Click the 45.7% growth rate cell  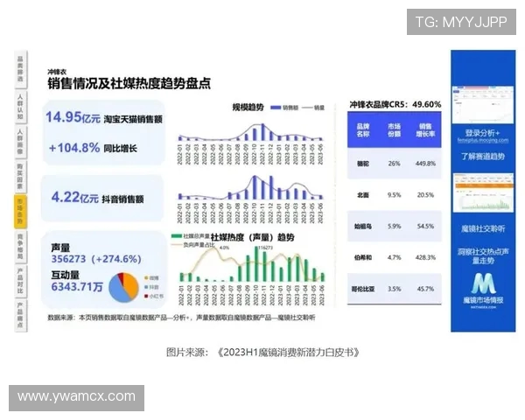click(x=425, y=289)
